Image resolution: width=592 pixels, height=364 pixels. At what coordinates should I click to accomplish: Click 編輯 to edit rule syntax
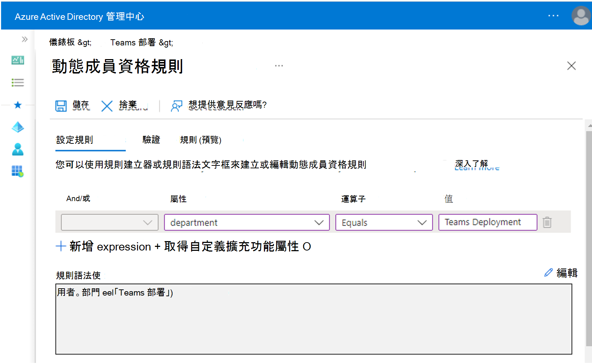(x=567, y=273)
